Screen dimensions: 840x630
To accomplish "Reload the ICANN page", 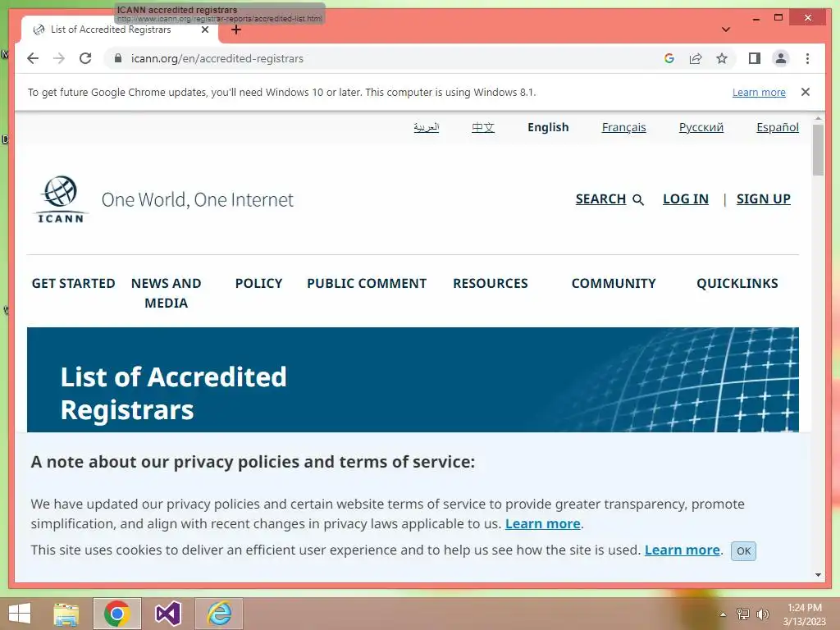I will [x=85, y=58].
